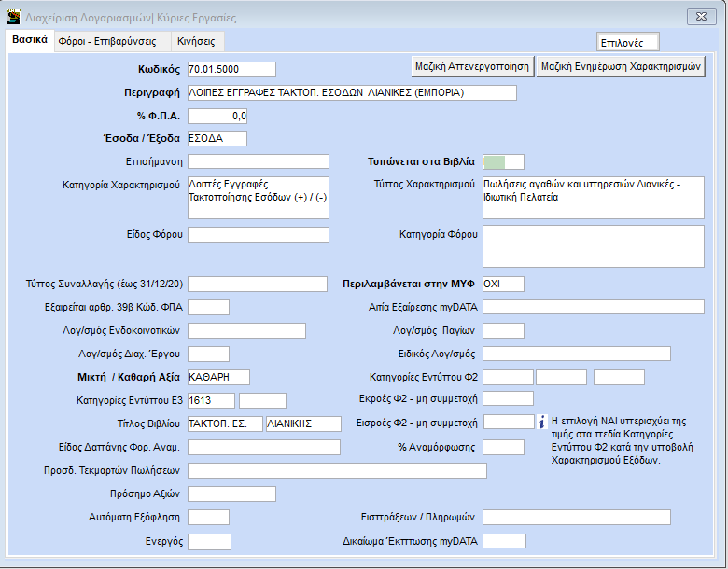
Task: Click the Επισήμανση field
Action: pyautogui.click(x=259, y=161)
